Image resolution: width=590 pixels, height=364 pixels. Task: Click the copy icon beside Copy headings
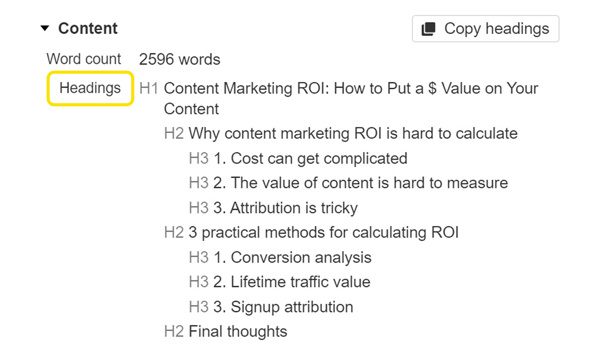click(x=427, y=28)
